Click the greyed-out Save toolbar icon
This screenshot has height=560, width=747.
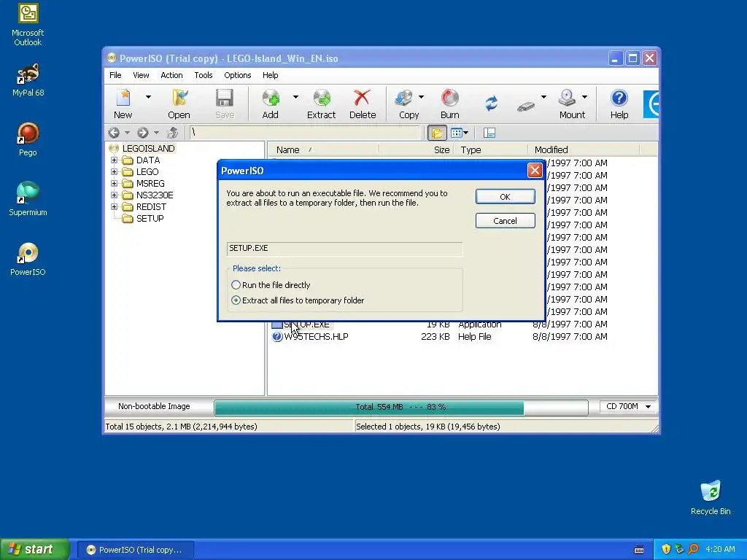coord(225,98)
